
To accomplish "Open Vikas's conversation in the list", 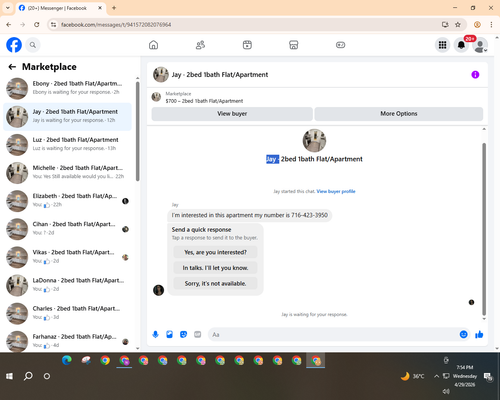I will pos(67,257).
